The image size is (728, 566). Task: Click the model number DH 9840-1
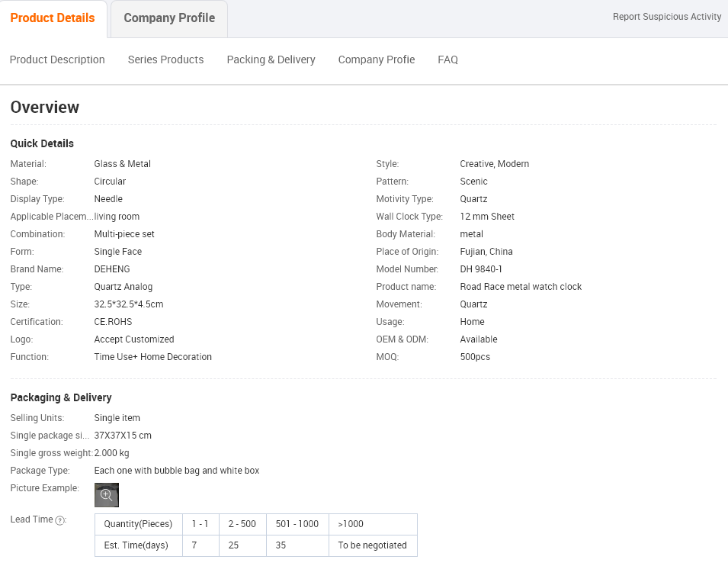(481, 269)
